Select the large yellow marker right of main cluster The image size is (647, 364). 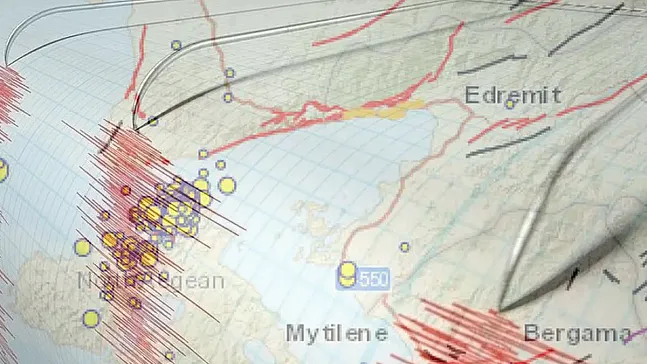227,186
